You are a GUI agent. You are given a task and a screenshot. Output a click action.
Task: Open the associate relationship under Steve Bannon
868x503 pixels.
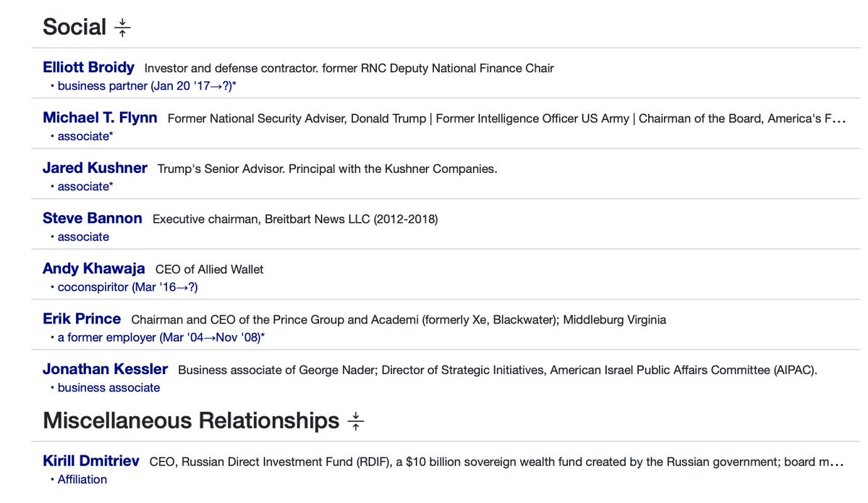click(x=83, y=237)
